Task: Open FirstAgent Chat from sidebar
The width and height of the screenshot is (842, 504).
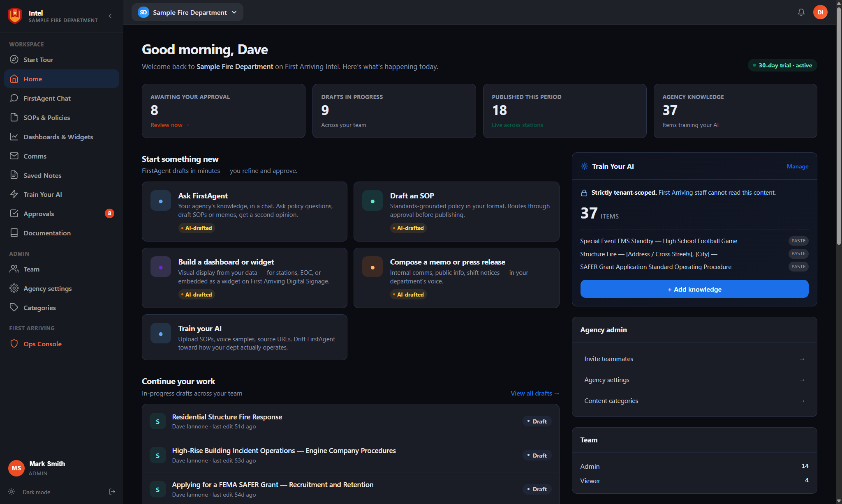Action: point(62,98)
